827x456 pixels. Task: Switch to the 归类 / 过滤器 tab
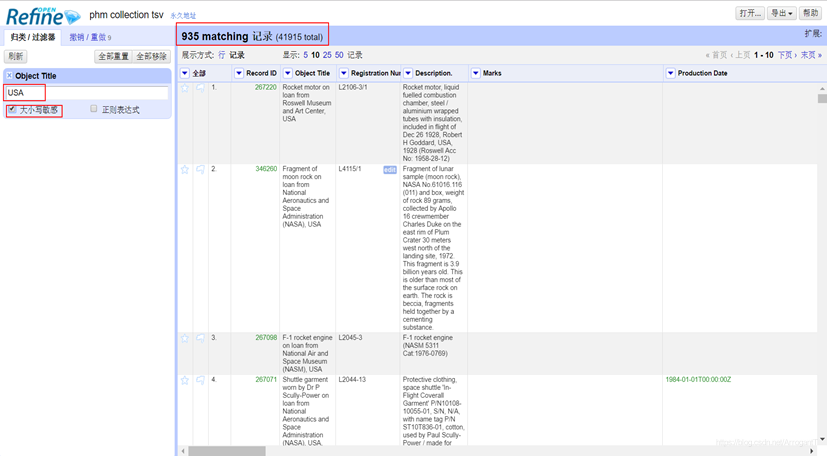pyautogui.click(x=33, y=37)
